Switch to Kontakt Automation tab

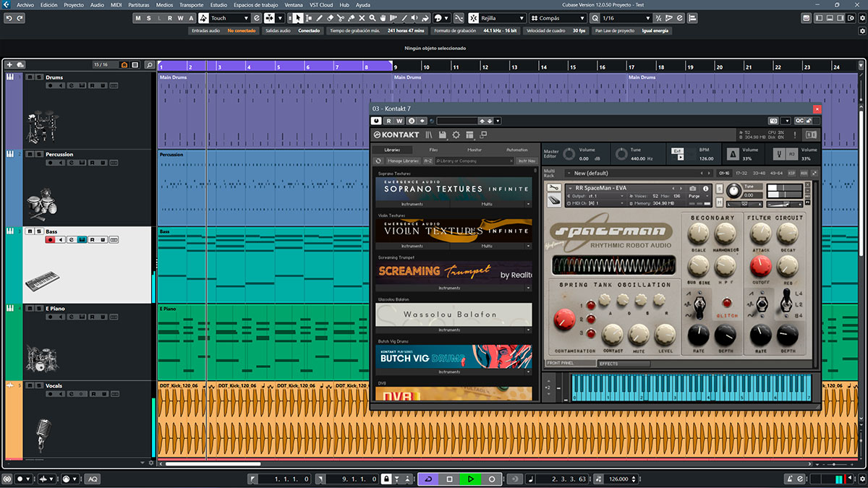point(517,150)
